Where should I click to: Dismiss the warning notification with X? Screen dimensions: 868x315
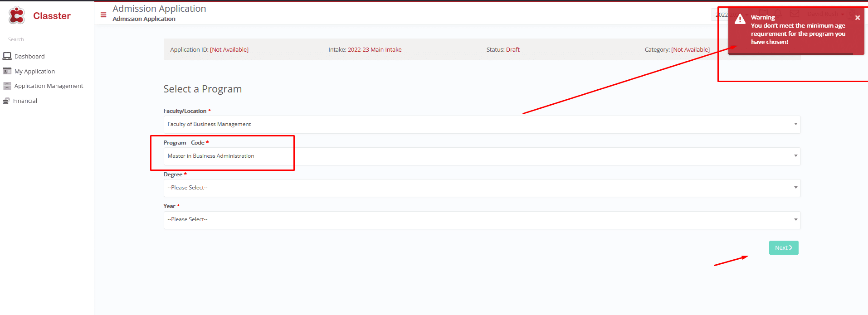(x=858, y=18)
